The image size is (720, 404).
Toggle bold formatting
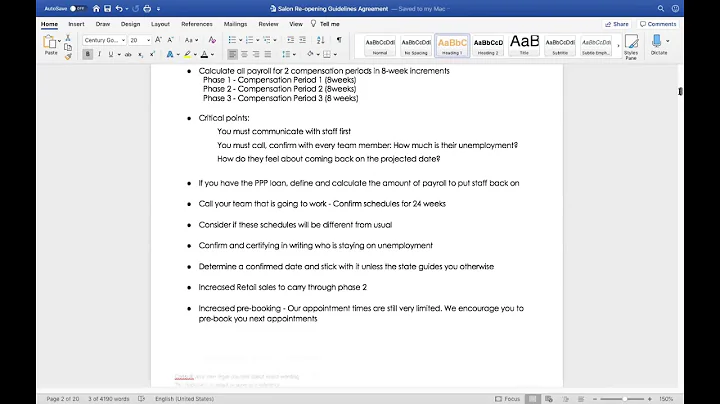[x=87, y=54]
